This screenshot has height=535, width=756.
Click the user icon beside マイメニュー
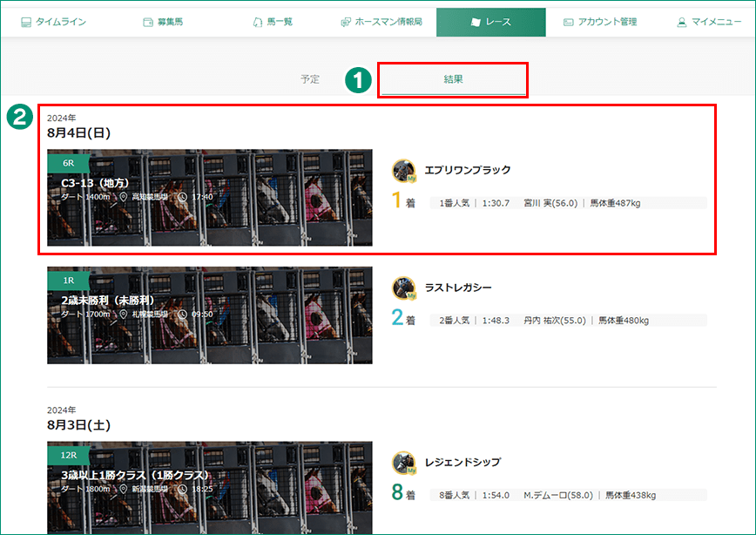tap(682, 22)
